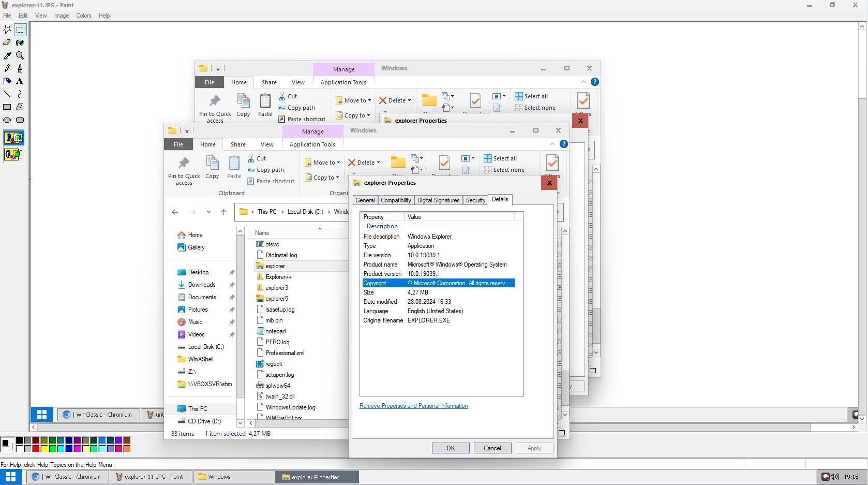Open explorer Properties from the taskbar
This screenshot has width=868, height=485.
(x=317, y=477)
